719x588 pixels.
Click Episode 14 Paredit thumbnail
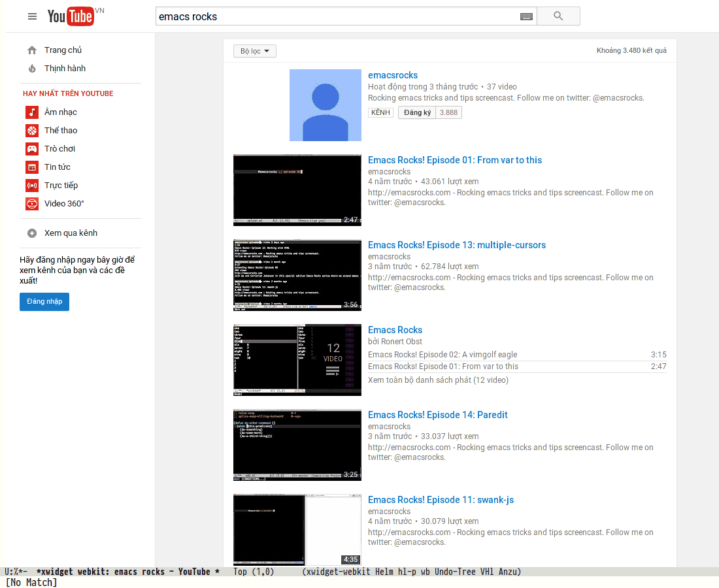(x=297, y=444)
